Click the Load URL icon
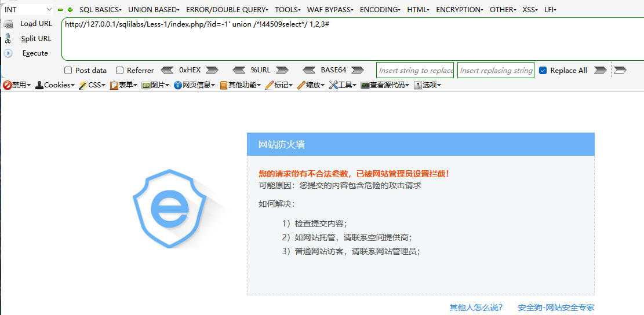The height and width of the screenshot is (315, 644). click(x=8, y=24)
